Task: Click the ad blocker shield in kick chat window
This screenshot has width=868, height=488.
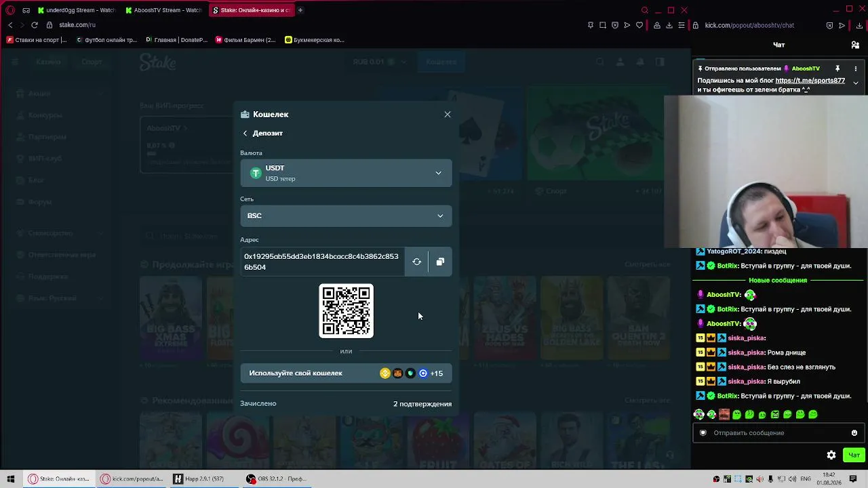Action: (829, 25)
